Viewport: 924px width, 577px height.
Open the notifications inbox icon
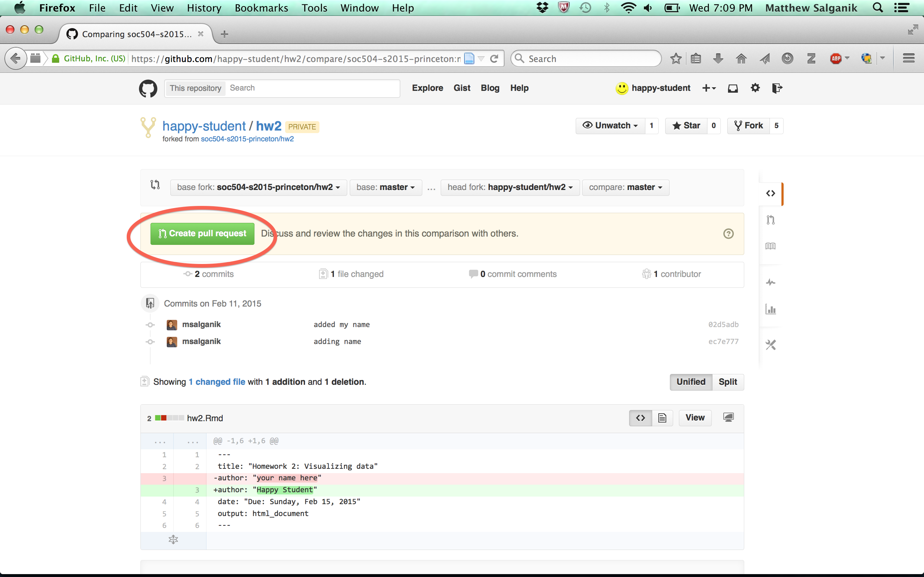point(732,89)
